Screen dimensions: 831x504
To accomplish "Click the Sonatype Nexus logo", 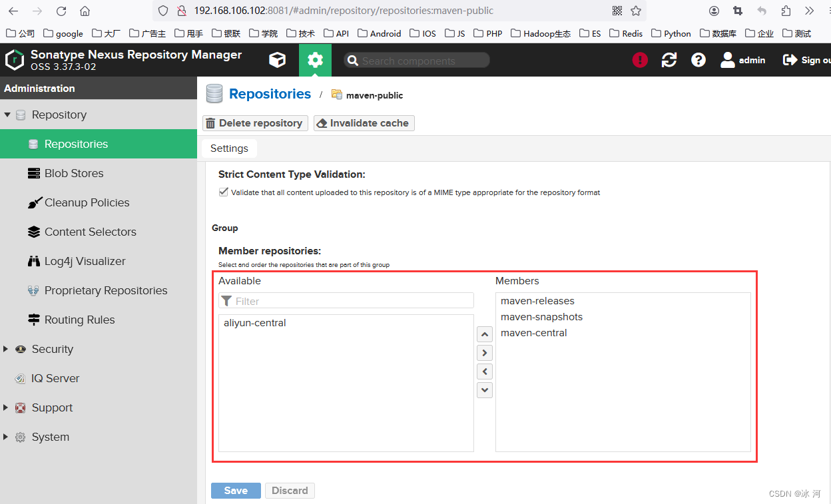I will 14,60.
